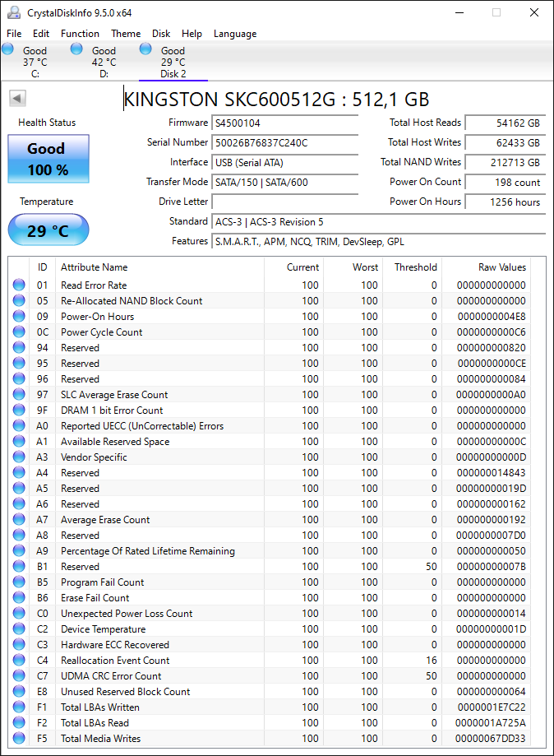This screenshot has width=554, height=756.
Task: Click the Transfer Mode field
Action: coord(284,183)
